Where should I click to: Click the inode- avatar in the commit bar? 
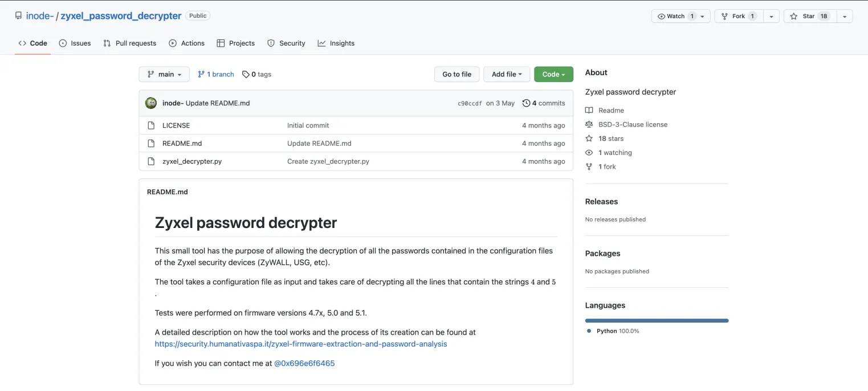coord(151,103)
